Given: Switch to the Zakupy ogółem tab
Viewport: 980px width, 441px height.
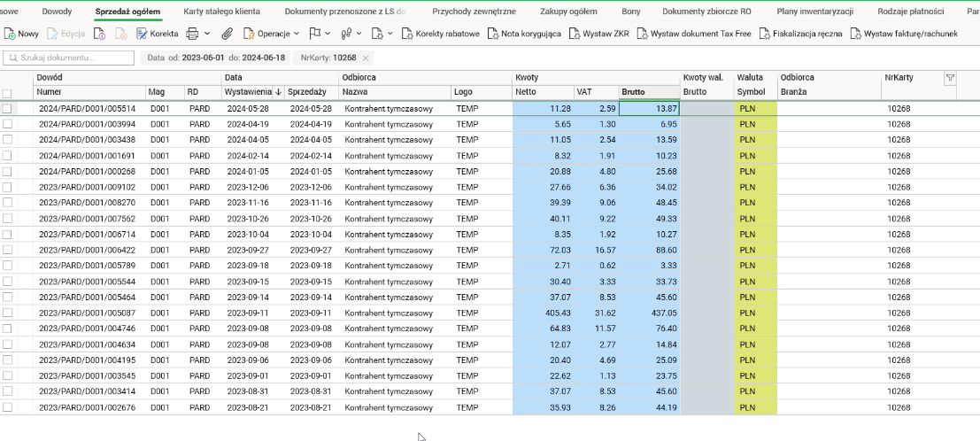Looking at the screenshot, I should click(571, 12).
